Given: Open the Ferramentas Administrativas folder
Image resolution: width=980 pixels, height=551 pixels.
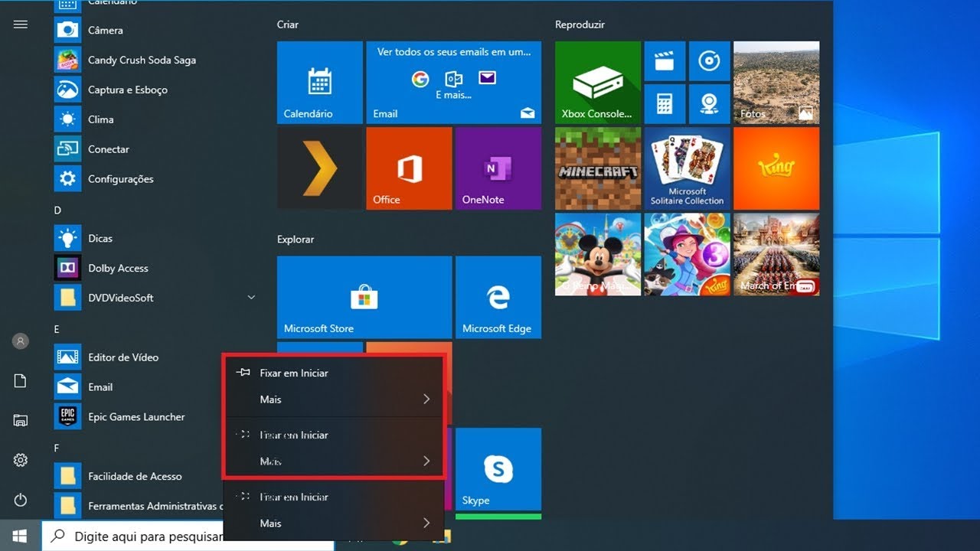Looking at the screenshot, I should [138, 506].
